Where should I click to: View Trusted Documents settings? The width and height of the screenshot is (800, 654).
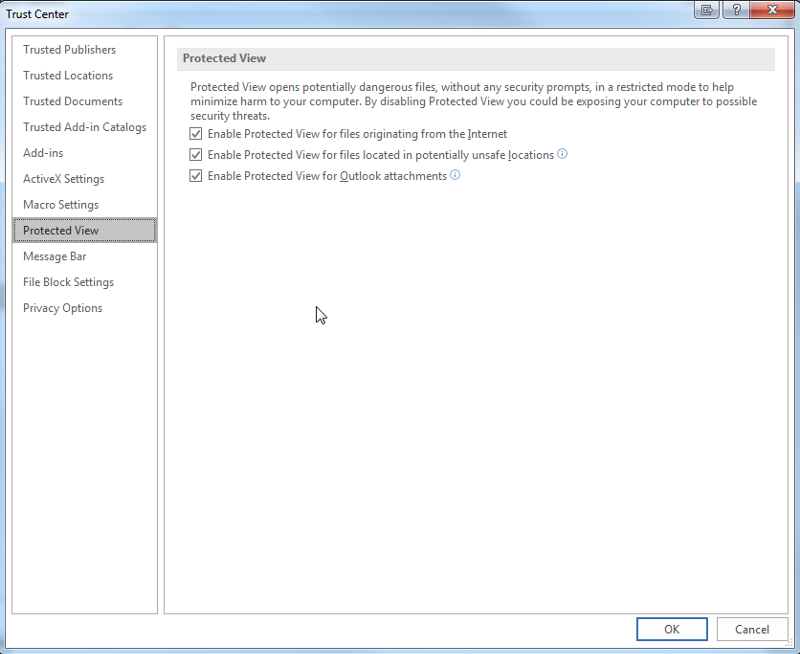click(71, 101)
